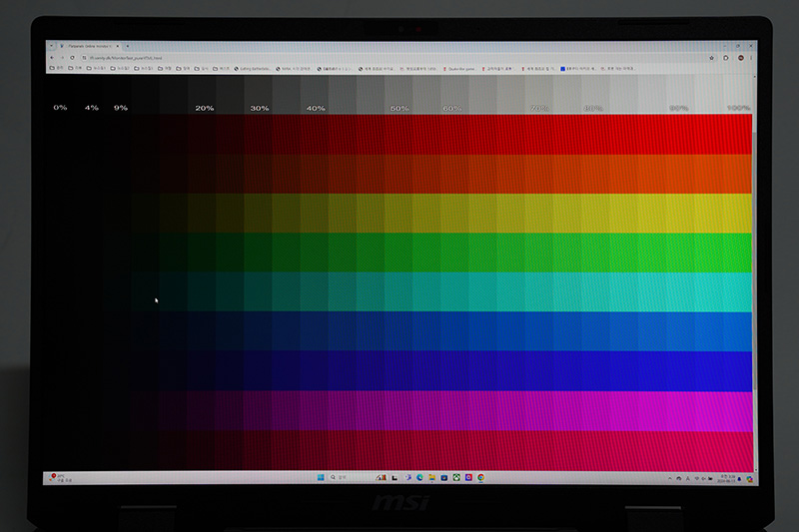Click the brightest magenta swatch at 100%

click(738, 410)
